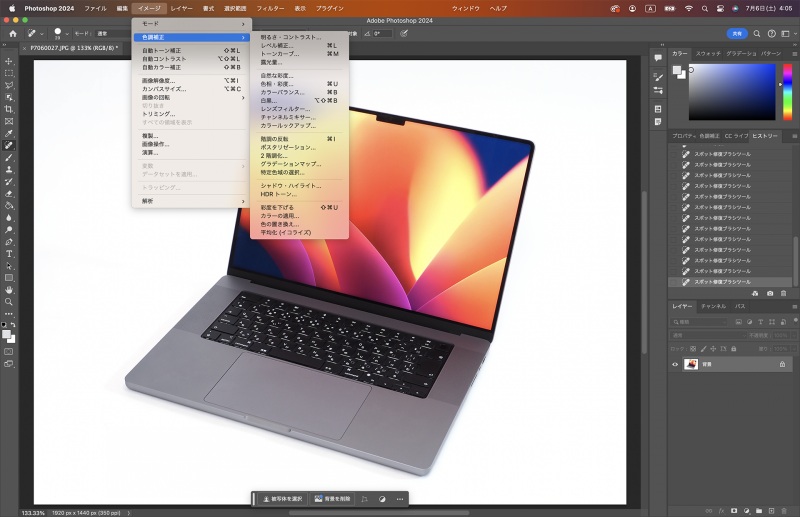Open the ウィンドウ menu in menu bar
Image resolution: width=800 pixels, height=517 pixels.
tap(466, 8)
